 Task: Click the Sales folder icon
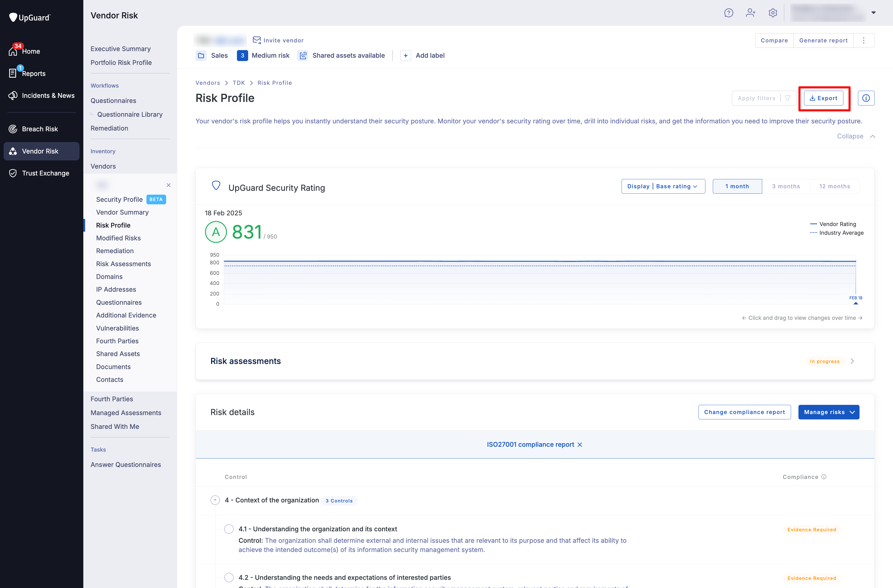(x=201, y=55)
